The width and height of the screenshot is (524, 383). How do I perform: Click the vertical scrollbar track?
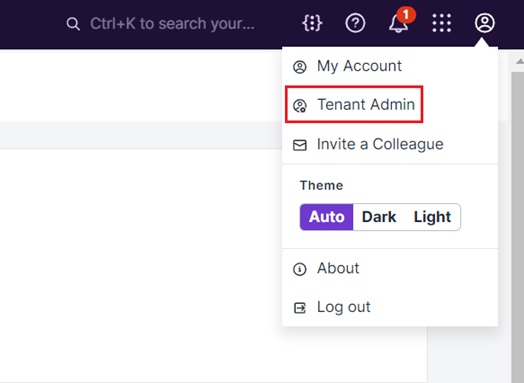click(x=518, y=227)
